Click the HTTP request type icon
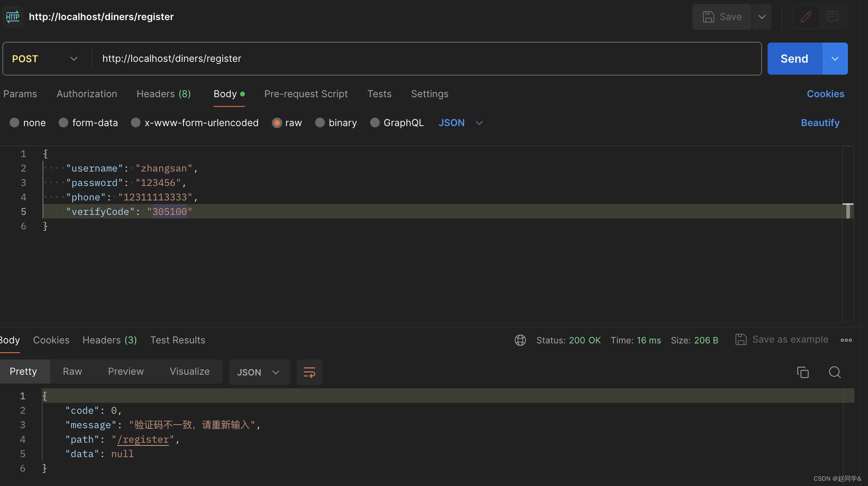The width and height of the screenshot is (868, 486). click(13, 17)
